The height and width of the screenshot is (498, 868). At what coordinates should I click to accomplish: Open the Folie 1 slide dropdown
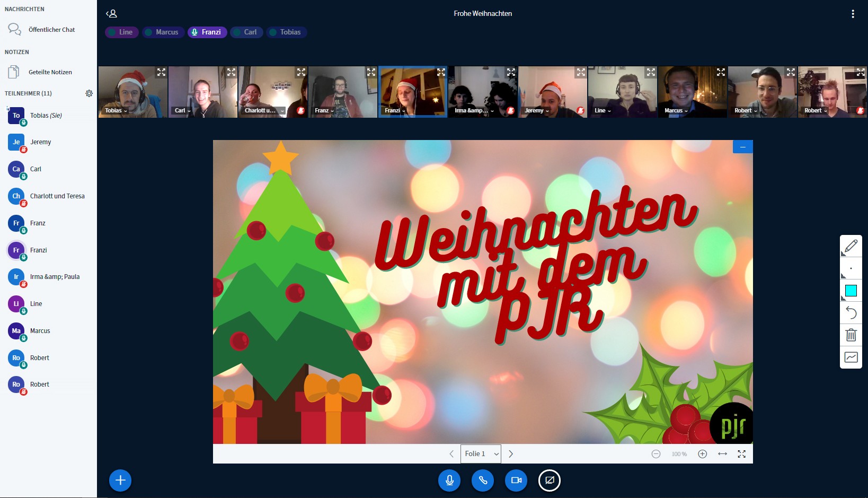[x=481, y=454]
